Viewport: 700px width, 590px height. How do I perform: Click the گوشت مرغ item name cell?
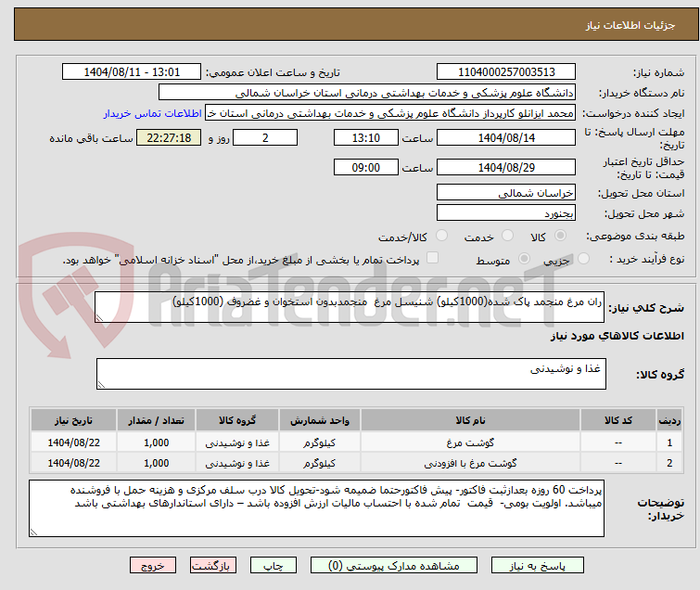coord(470,442)
